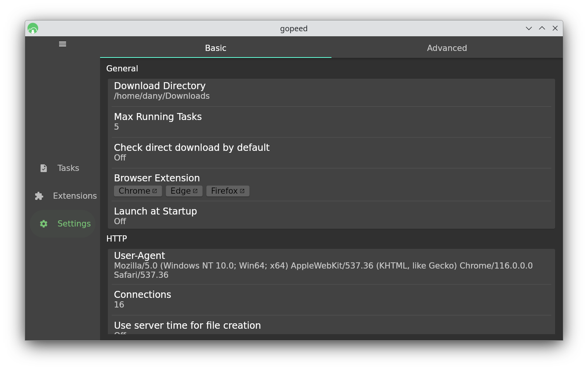Click the Max Running Tasks value 5
Viewport: 588px width, 370px height.
pyautogui.click(x=116, y=127)
